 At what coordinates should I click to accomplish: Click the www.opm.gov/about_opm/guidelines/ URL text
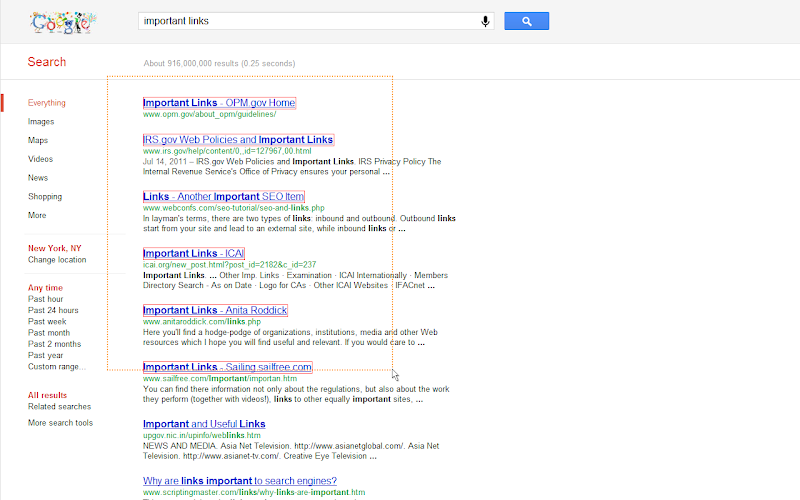209,114
